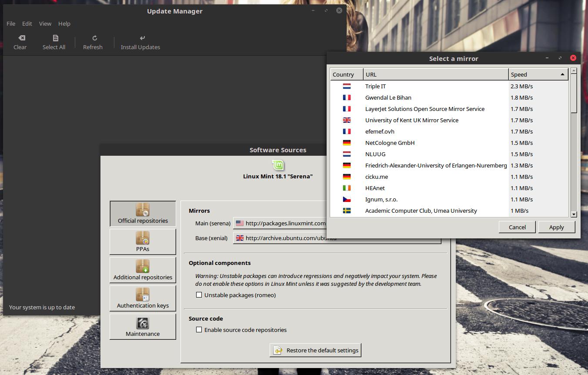Click the UK flag beside University of Kent

coord(347,120)
